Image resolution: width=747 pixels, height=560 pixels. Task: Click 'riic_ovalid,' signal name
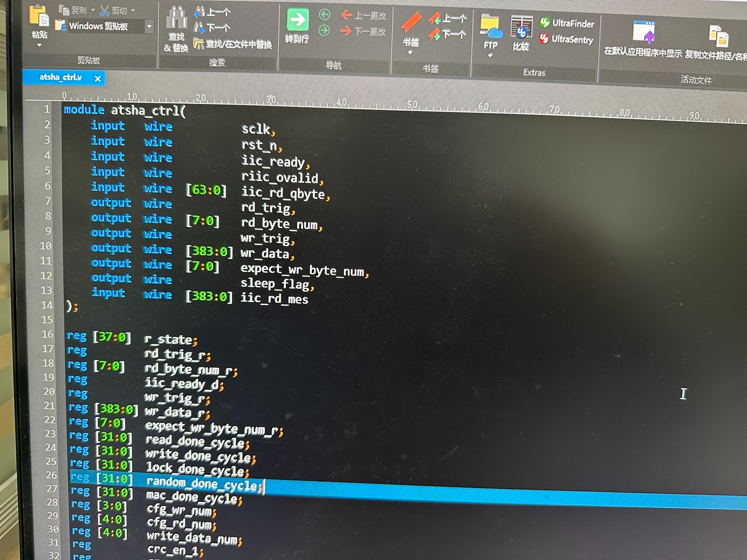[282, 178]
